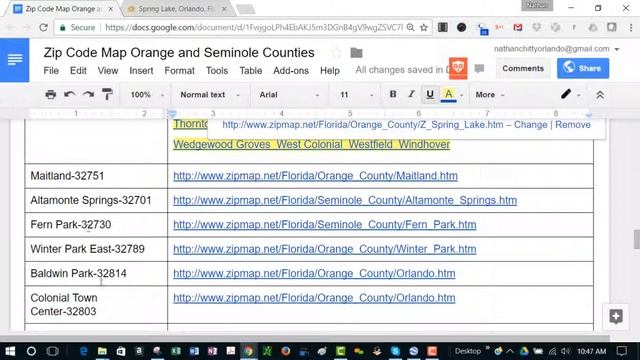Open the Format menu
The height and width of the screenshot is (360, 640).
180,71
